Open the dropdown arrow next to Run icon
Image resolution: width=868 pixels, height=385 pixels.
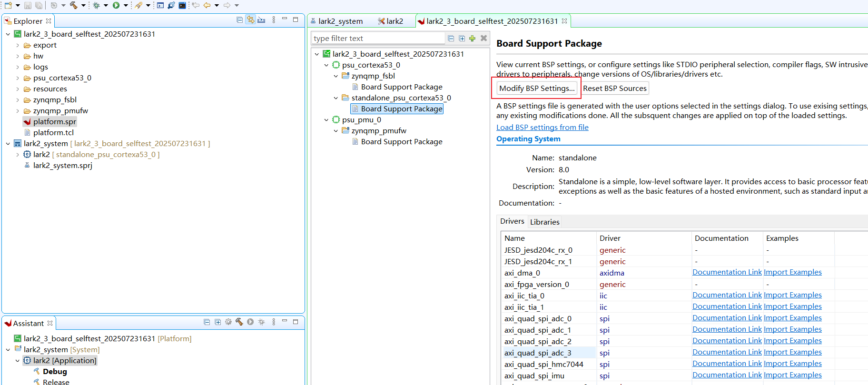click(x=126, y=5)
